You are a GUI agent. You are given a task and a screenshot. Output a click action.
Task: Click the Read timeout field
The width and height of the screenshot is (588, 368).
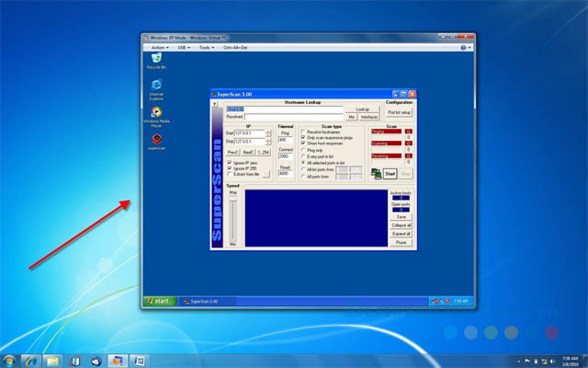(285, 174)
